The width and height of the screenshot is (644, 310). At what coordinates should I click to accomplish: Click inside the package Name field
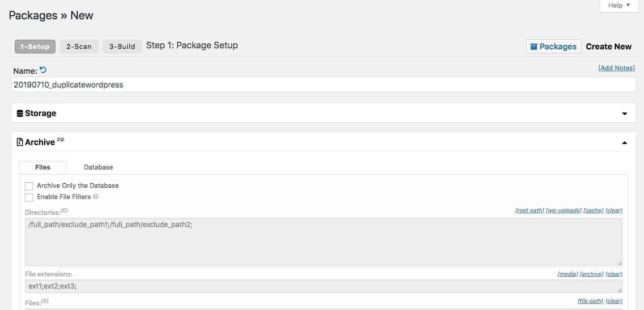[321, 85]
